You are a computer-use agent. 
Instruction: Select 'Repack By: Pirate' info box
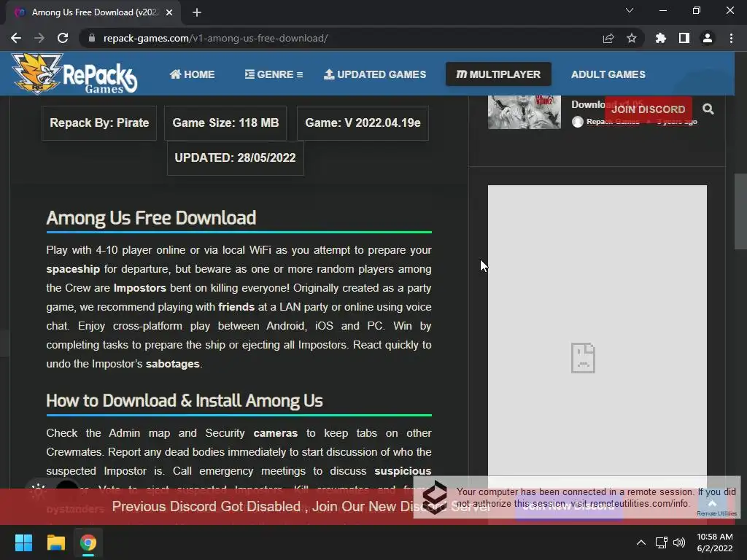point(99,122)
